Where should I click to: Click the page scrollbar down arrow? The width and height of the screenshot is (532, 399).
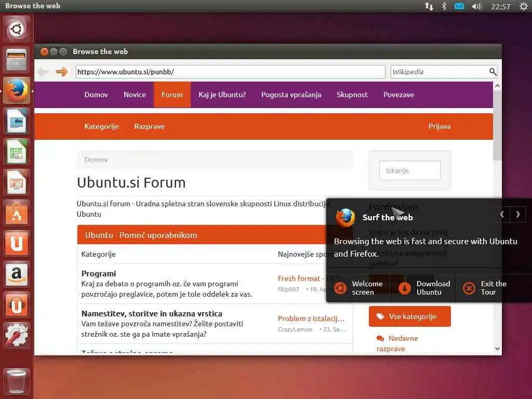[x=497, y=349]
